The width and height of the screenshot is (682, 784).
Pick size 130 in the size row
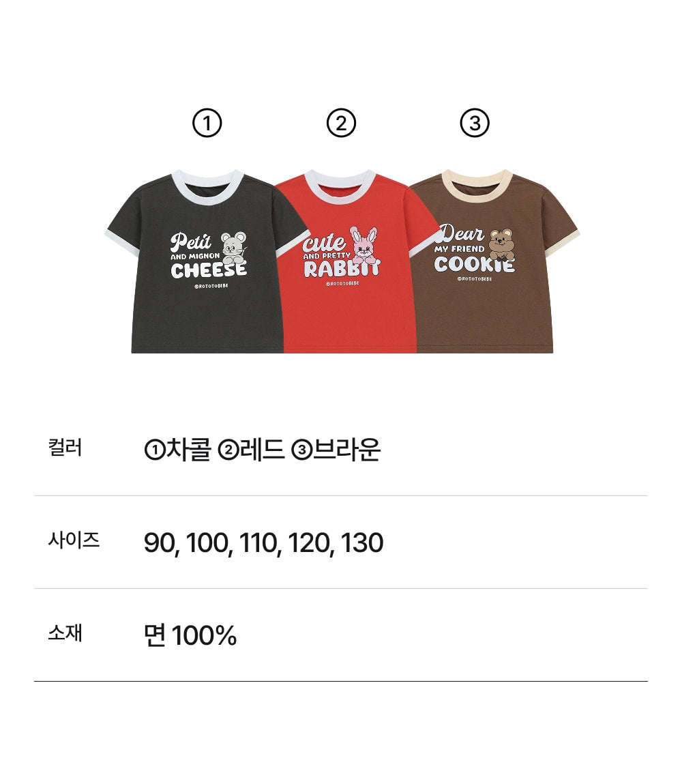click(361, 544)
